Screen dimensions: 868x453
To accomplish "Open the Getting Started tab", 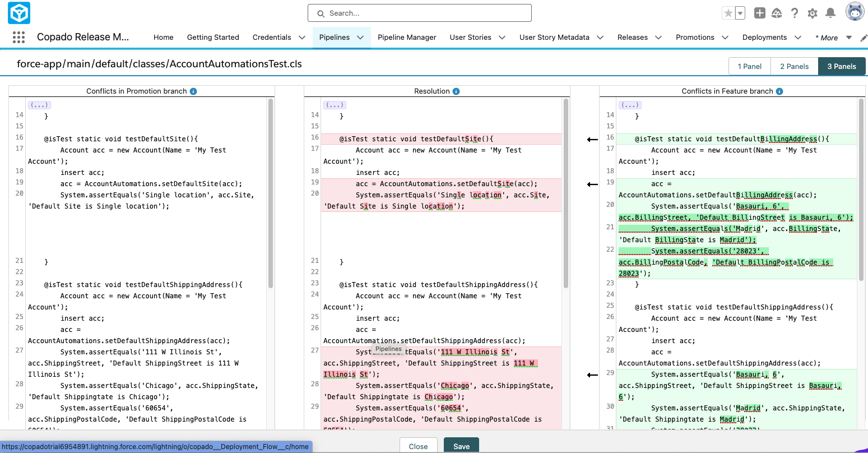I will pyautogui.click(x=213, y=38).
